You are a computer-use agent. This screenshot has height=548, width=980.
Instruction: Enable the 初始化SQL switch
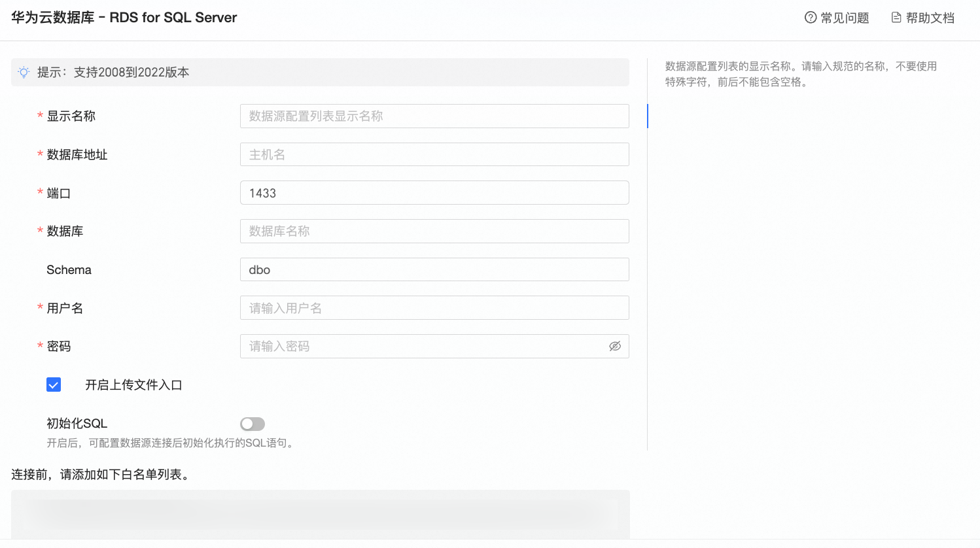coord(253,424)
